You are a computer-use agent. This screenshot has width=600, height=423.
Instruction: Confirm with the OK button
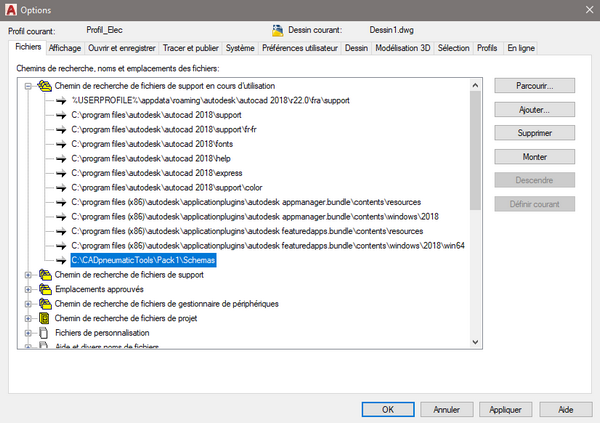coord(388,410)
